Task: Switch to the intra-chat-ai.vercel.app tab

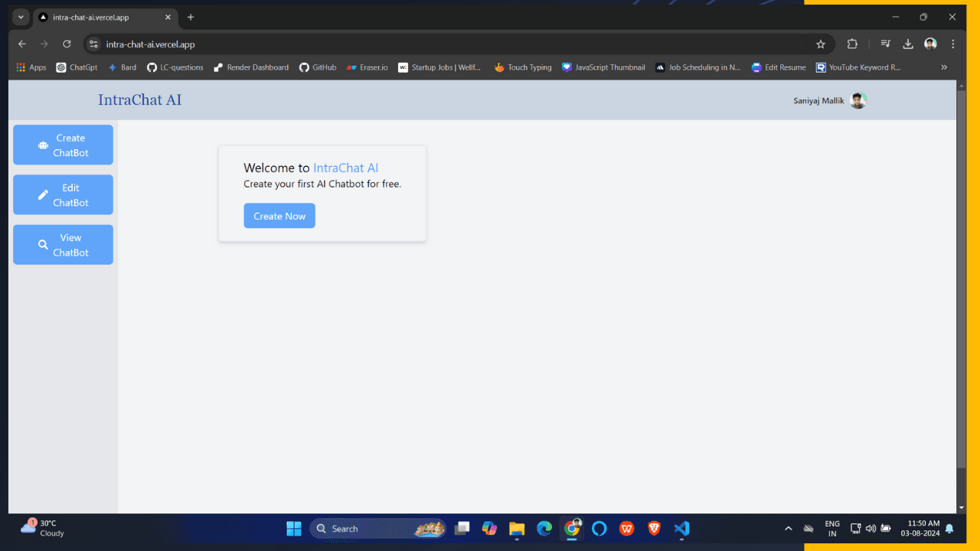Action: pyautogui.click(x=92, y=17)
